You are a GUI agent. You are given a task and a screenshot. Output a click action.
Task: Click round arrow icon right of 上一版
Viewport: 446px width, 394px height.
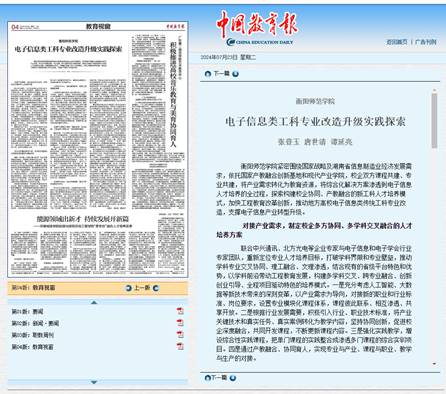click(x=156, y=288)
